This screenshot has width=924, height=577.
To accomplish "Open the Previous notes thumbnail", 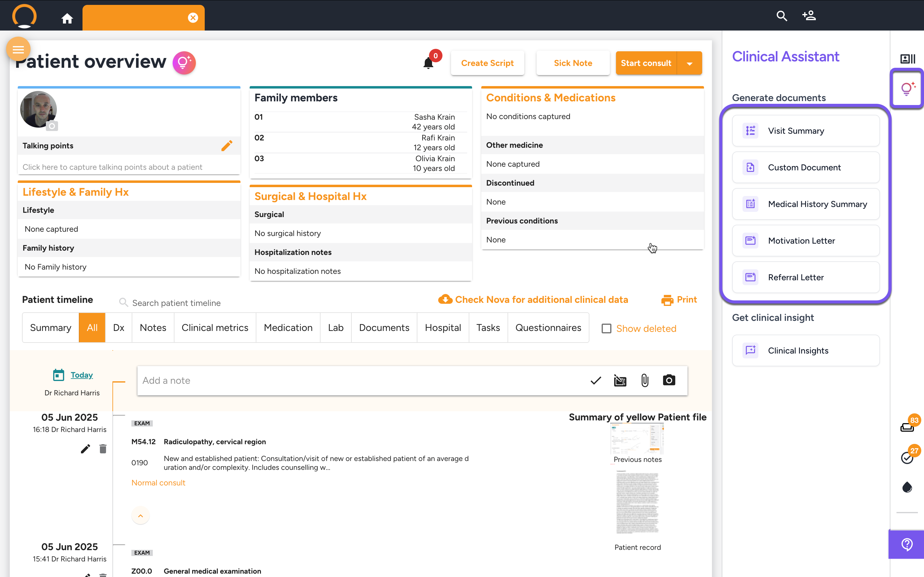I will coord(637,440).
